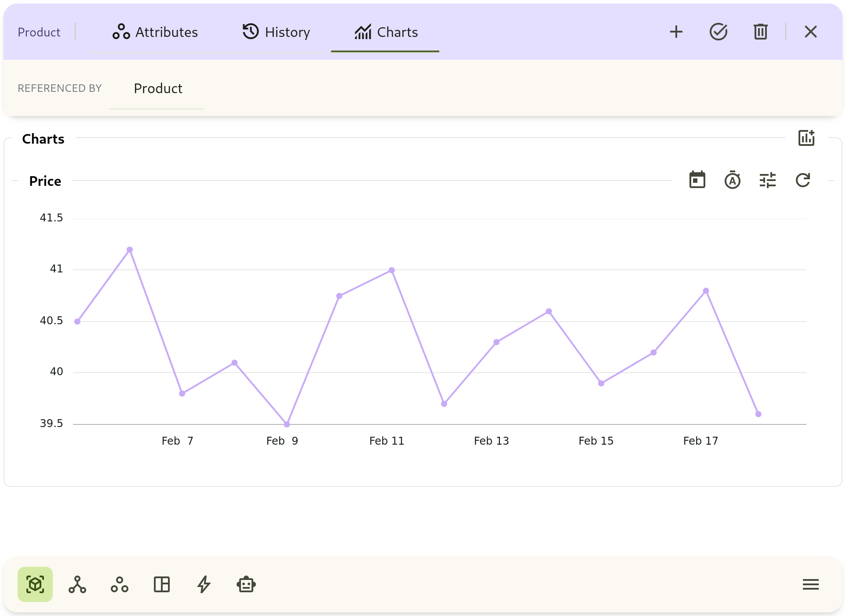The image size is (846, 616).
Task: Open the Product tab under REFERENCED BY
Action: (x=158, y=88)
